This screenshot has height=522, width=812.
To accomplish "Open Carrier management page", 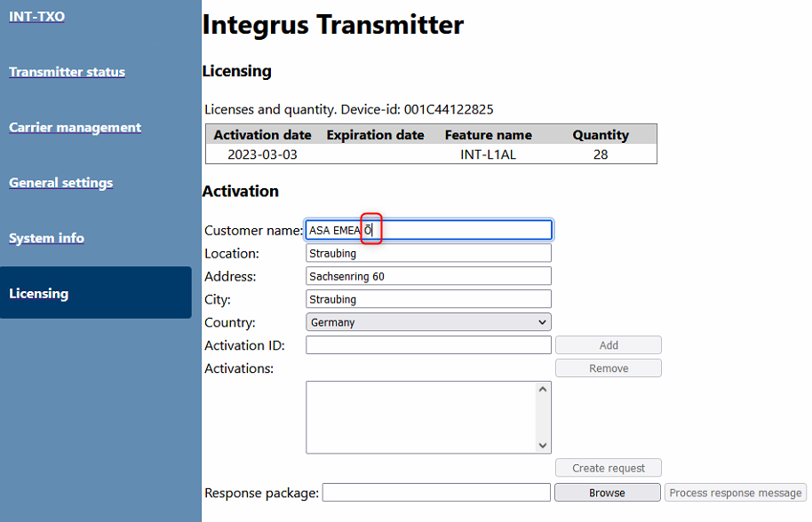I will coord(76,127).
